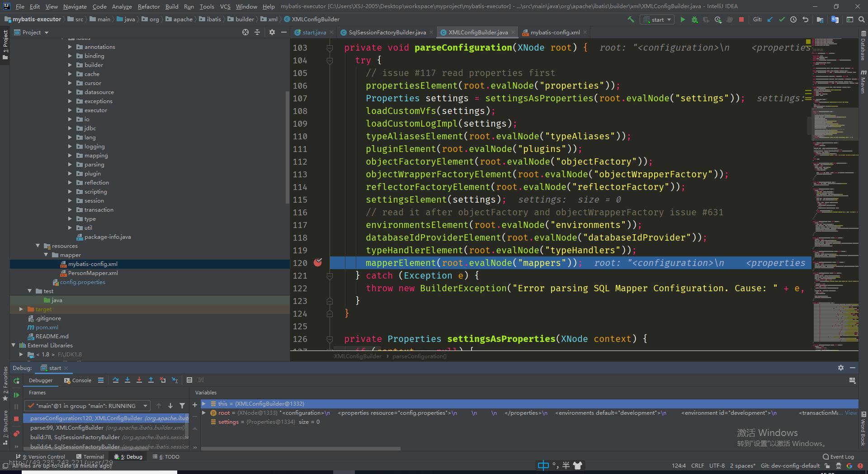Click the Debug bug icon in the top toolbar

pyautogui.click(x=694, y=19)
